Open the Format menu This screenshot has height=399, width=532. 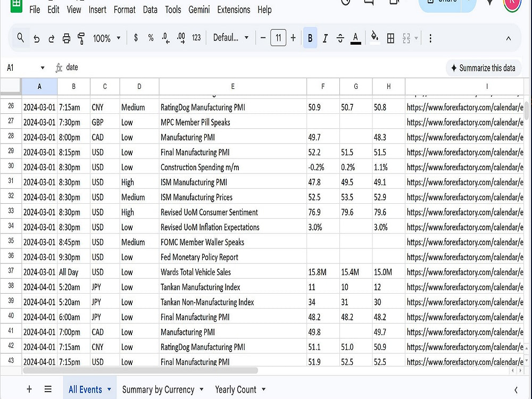pyautogui.click(x=124, y=10)
